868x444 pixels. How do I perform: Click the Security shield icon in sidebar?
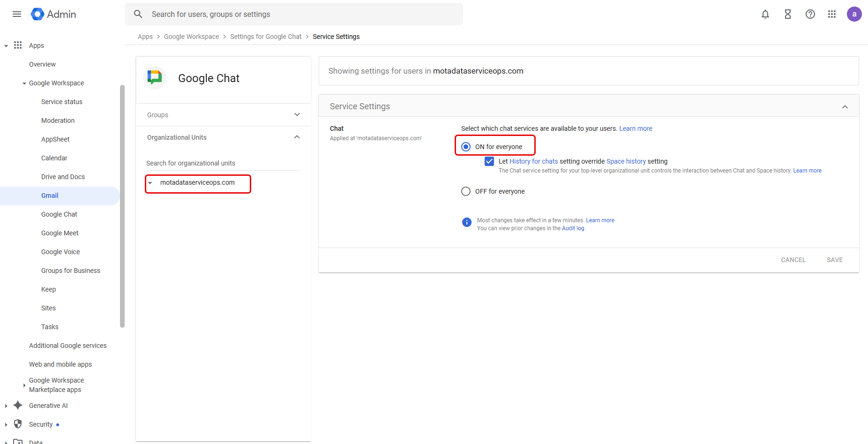tap(18, 424)
